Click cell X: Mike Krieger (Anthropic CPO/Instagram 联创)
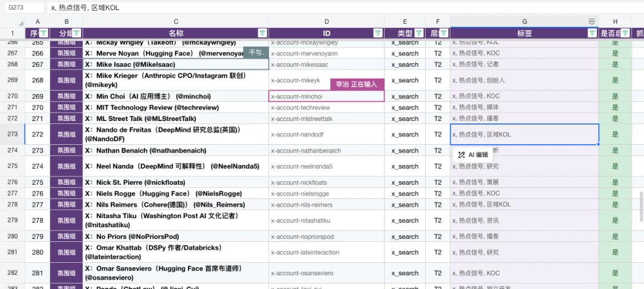644x289 pixels. pos(176,80)
